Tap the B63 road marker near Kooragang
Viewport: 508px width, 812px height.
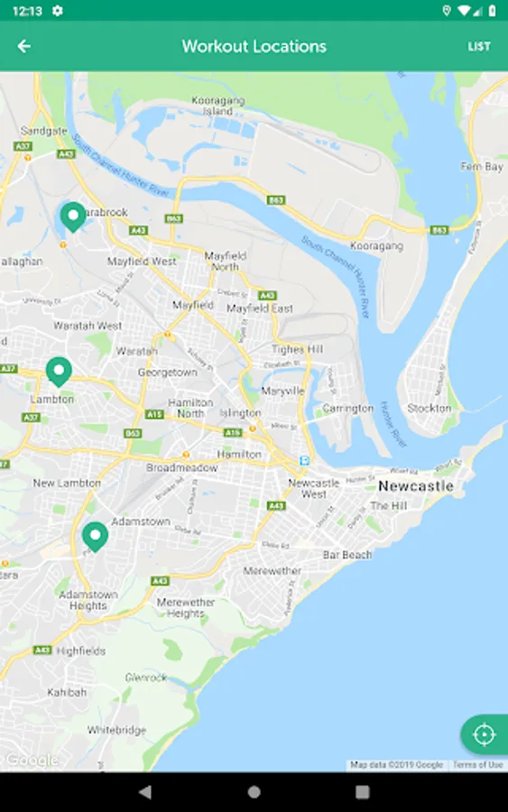tap(439, 230)
